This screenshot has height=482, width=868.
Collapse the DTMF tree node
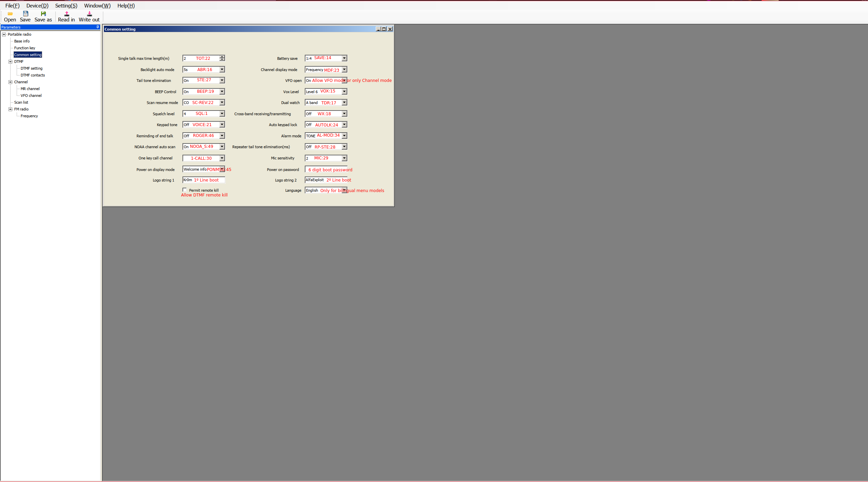[x=11, y=62]
